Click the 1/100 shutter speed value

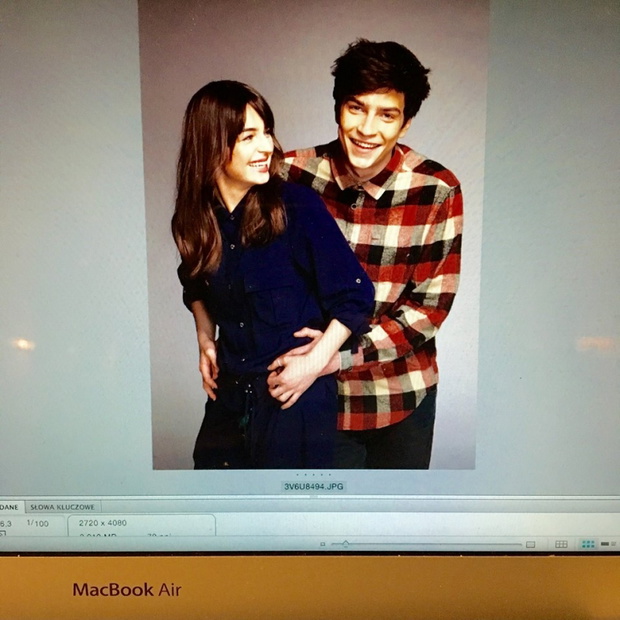click(x=38, y=523)
